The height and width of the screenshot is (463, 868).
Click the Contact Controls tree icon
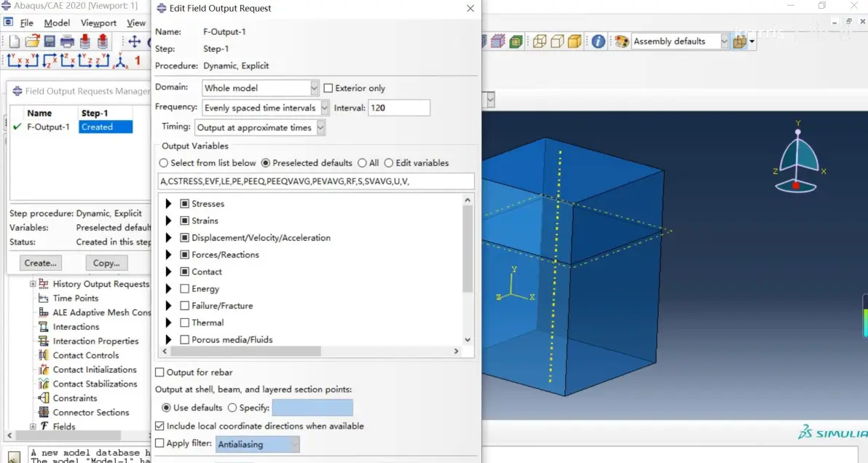[44, 355]
